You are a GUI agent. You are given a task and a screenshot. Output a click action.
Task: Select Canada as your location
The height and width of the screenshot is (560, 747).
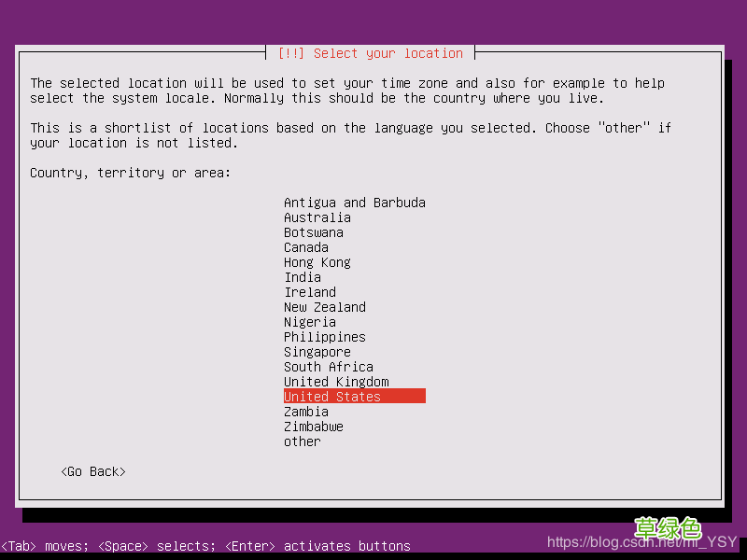(306, 247)
